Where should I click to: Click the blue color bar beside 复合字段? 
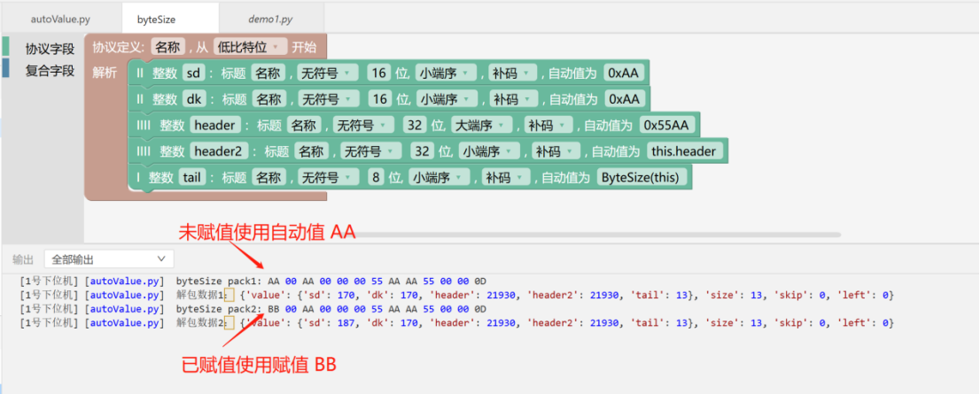pyautogui.click(x=5, y=68)
